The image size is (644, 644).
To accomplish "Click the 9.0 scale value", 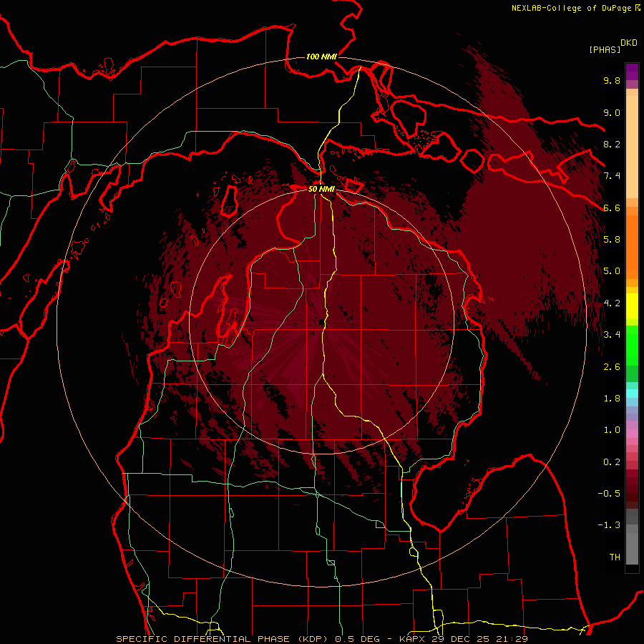I will point(612,112).
